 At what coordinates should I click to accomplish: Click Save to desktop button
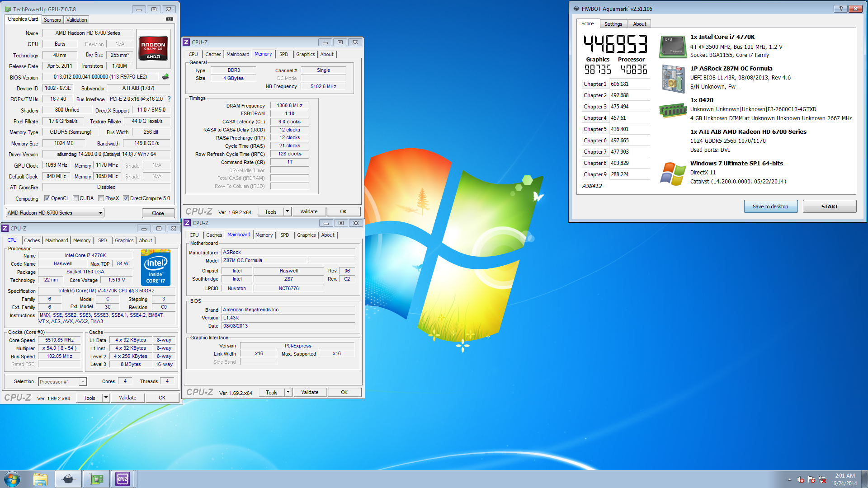point(771,206)
